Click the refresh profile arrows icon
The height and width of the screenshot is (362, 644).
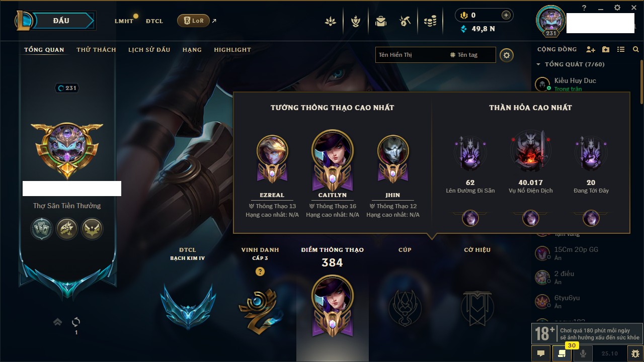[x=76, y=322]
